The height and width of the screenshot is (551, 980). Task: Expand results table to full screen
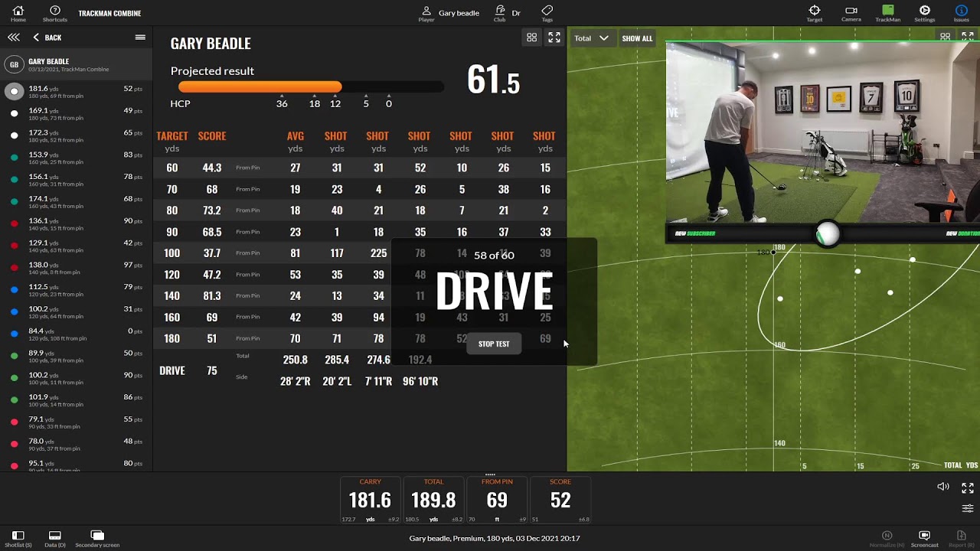(554, 37)
